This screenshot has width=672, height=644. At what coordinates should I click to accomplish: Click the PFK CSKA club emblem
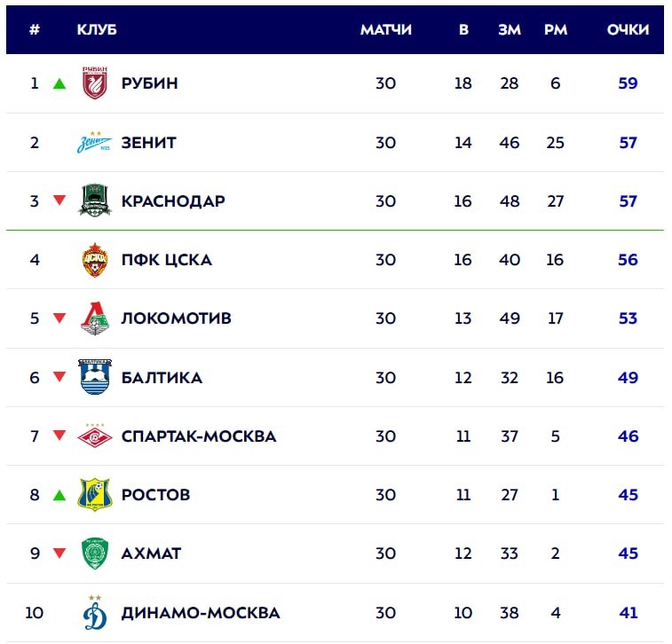coord(94,260)
